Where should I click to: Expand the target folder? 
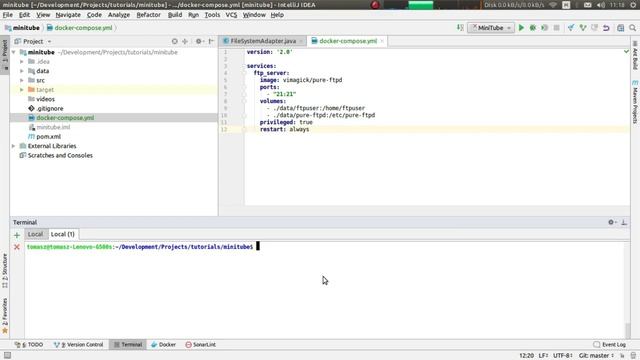(x=22, y=90)
